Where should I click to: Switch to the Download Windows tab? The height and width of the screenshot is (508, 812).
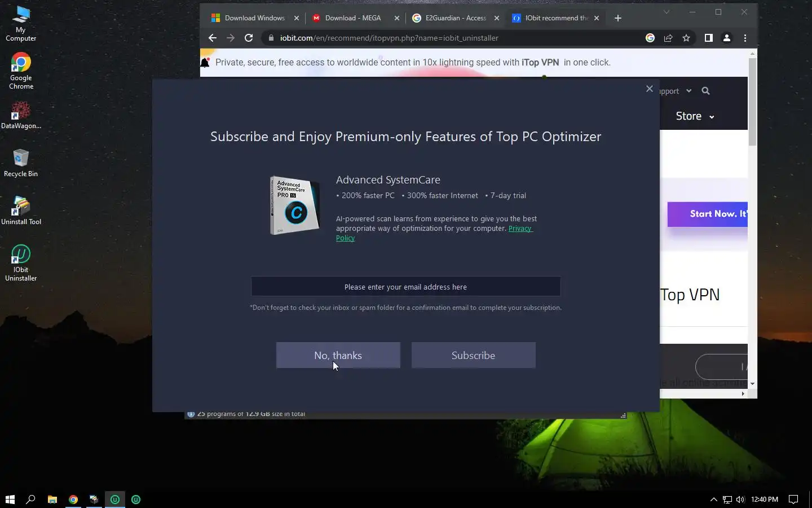click(x=254, y=18)
